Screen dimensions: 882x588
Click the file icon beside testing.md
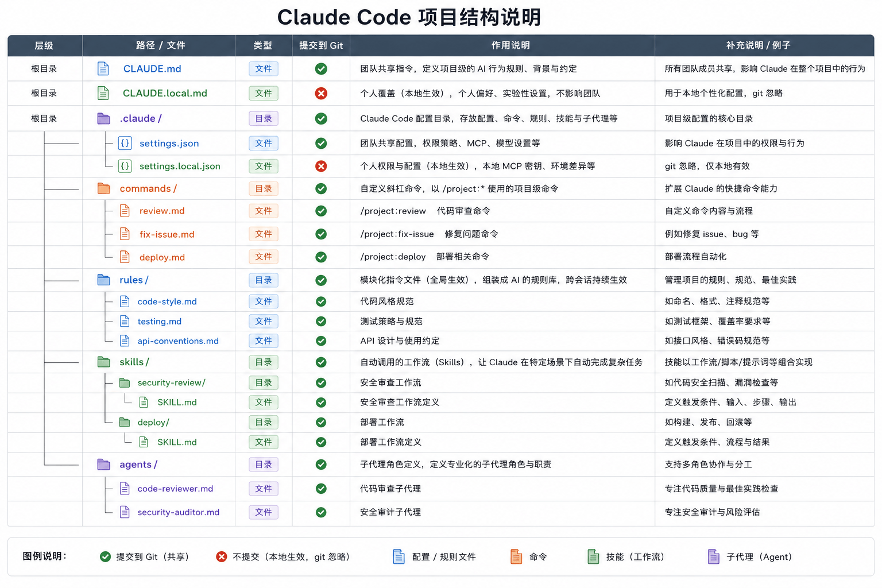pyautogui.click(x=125, y=321)
